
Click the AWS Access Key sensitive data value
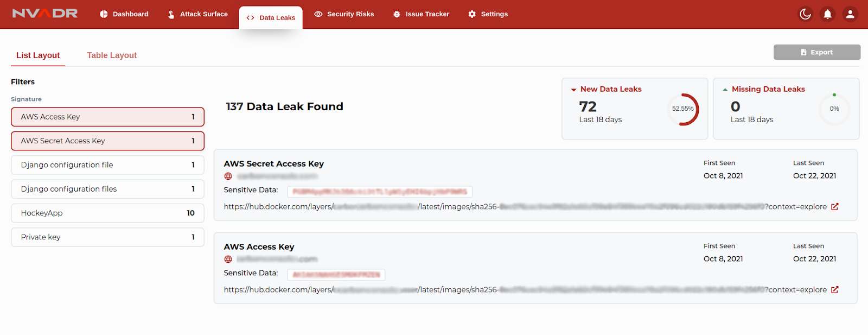(336, 275)
